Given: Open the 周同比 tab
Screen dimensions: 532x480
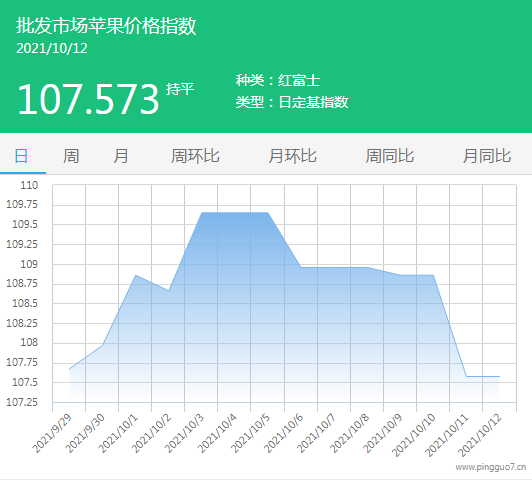Looking at the screenshot, I should [390, 156].
